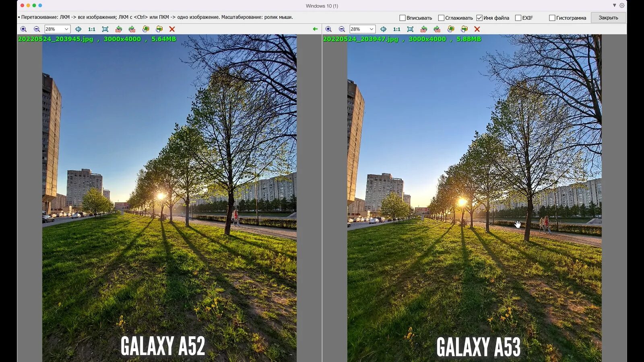Click the Закрыть button
Screen dimensions: 644x362
pyautogui.click(x=608, y=18)
